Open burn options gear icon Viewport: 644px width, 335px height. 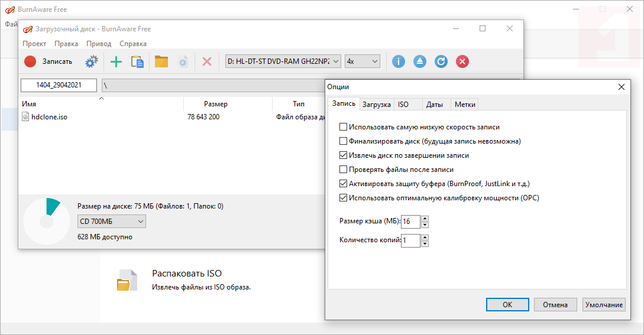(x=91, y=61)
